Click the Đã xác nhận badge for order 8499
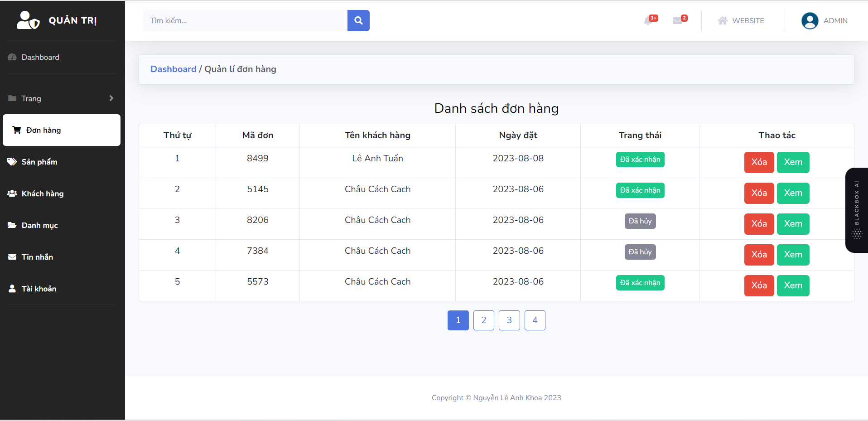 coord(640,160)
